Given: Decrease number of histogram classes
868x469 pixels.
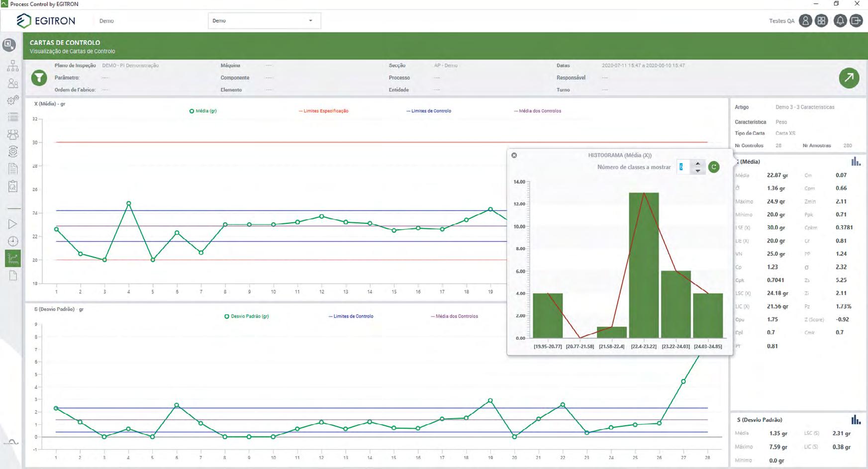Looking at the screenshot, I should [698, 171].
